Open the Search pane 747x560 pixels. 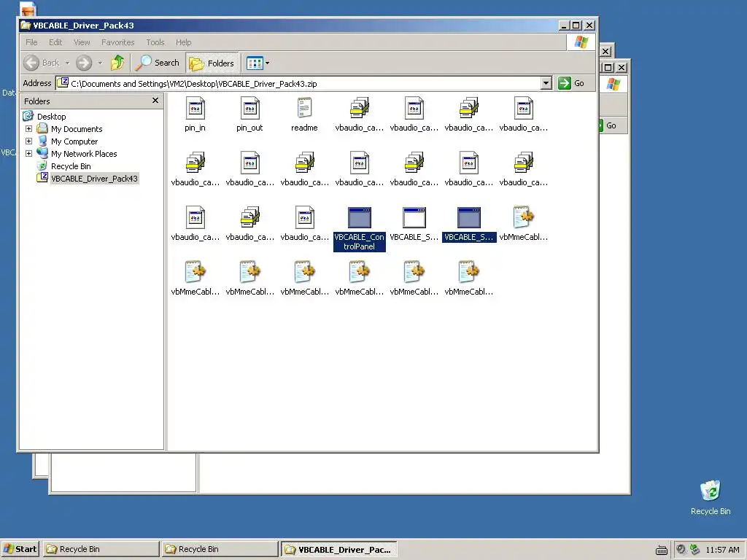pos(158,63)
